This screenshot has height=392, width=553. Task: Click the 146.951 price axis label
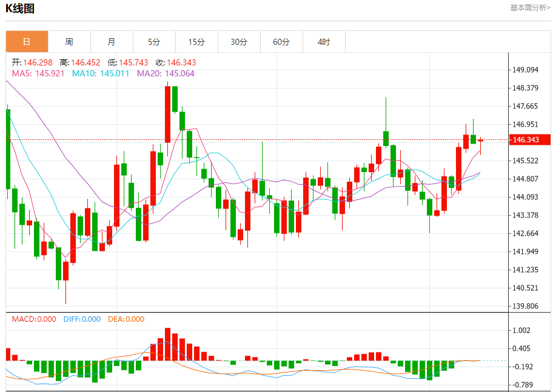[x=525, y=124]
